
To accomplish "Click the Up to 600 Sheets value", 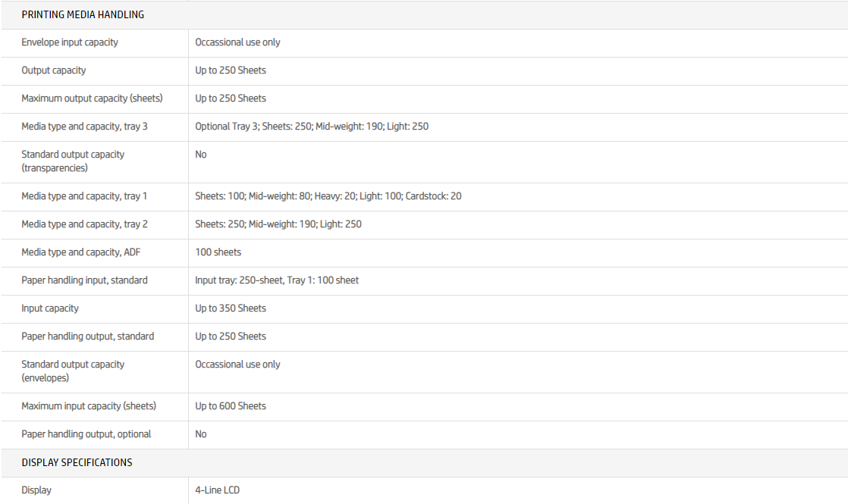I will click(x=231, y=406).
